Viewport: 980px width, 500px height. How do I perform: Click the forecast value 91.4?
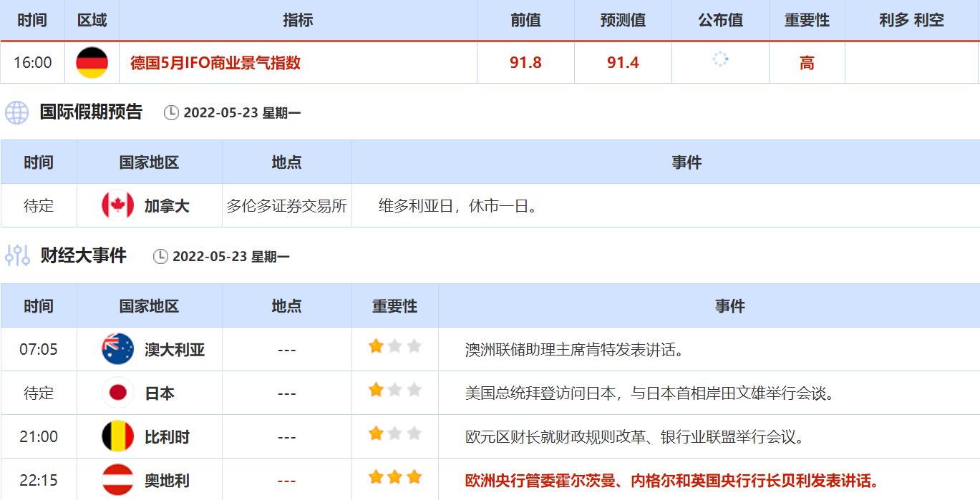(623, 63)
